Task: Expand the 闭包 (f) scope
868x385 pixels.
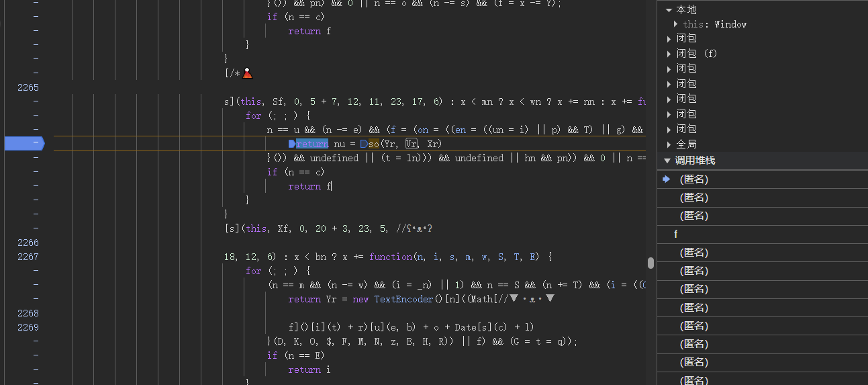Action: click(x=669, y=54)
